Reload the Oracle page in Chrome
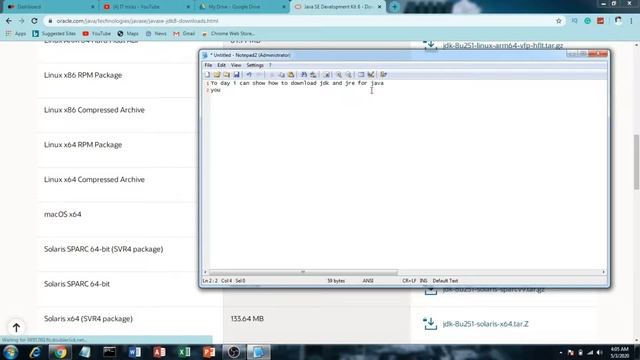The image size is (640, 360). point(34,21)
